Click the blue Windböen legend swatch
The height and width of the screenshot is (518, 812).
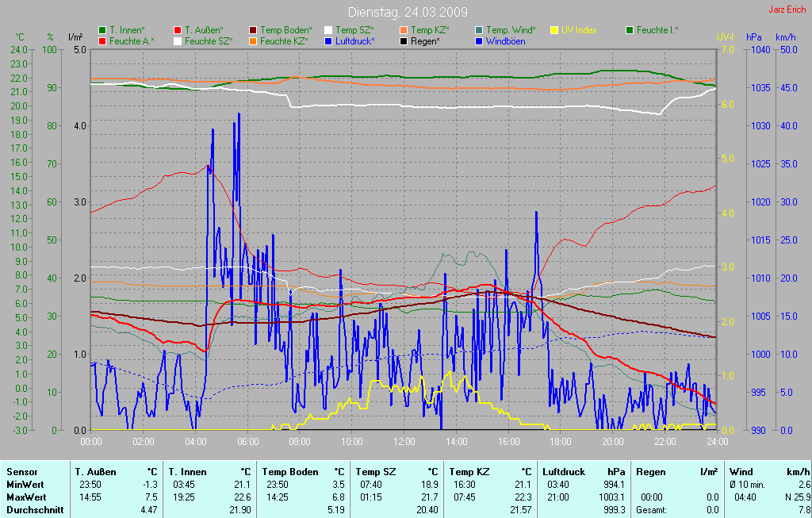pyautogui.click(x=479, y=41)
